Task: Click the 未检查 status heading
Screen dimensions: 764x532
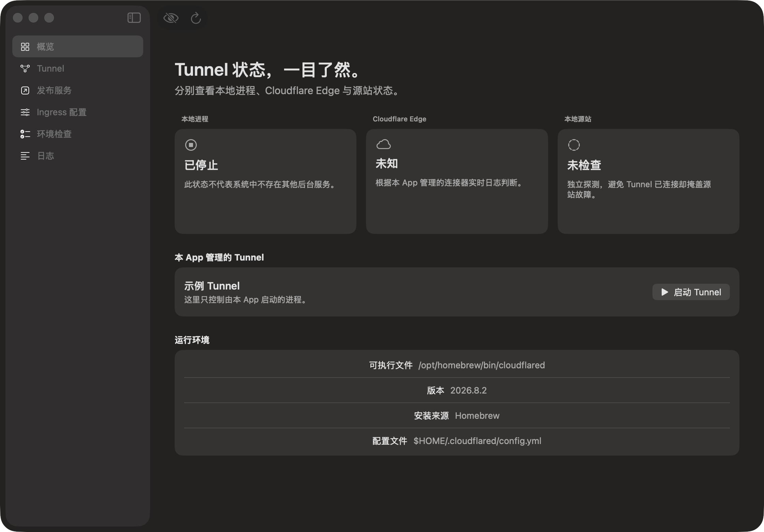Action: tap(584, 165)
